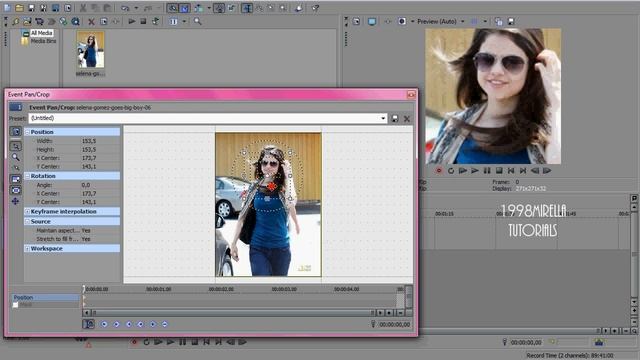Save preview snapshot to file

pyautogui.click(x=511, y=21)
